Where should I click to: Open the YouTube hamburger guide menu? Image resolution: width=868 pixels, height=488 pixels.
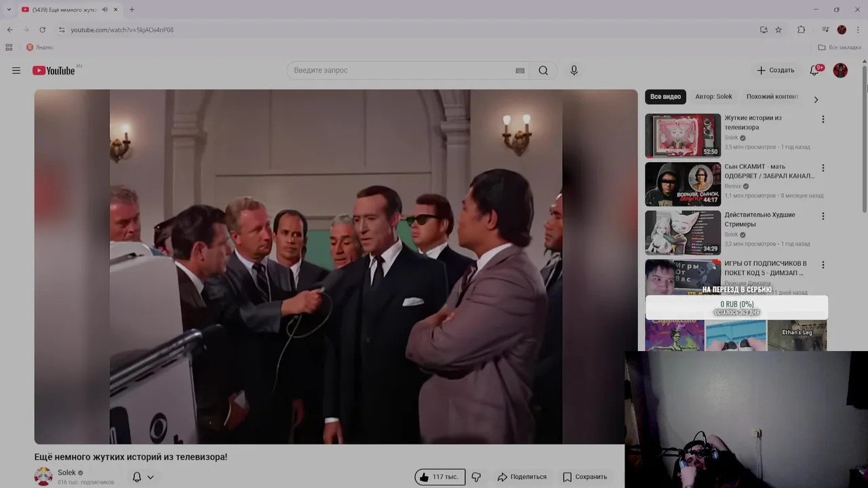16,70
